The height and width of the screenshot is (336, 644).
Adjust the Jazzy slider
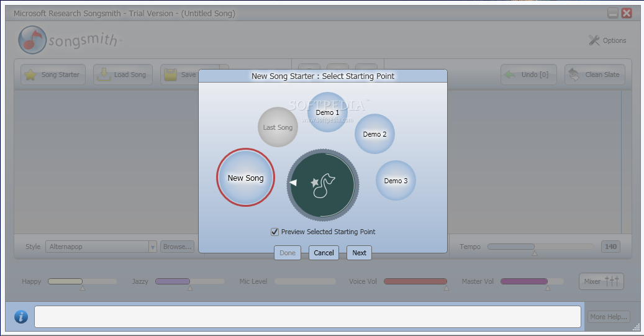[x=189, y=281]
